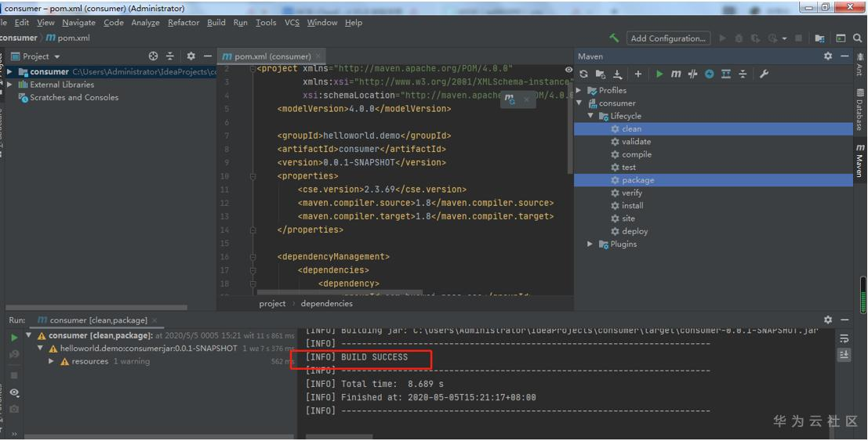Open Run panel gear settings
868x441 pixels.
[x=827, y=320]
